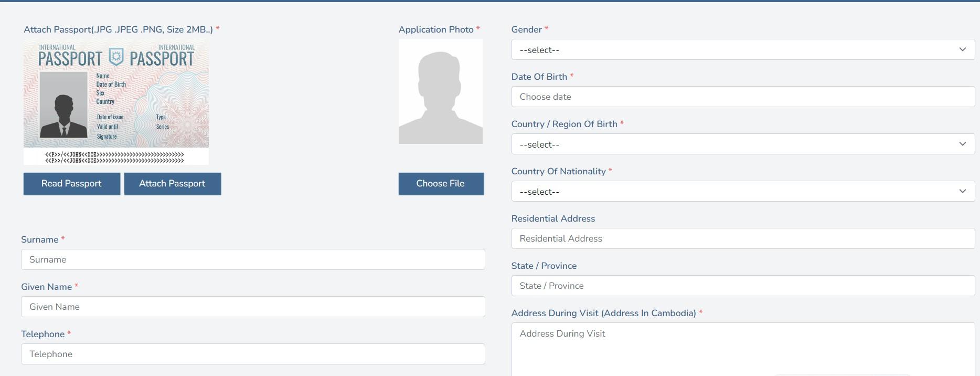Click the Country of Birth chevron arrow
This screenshot has width=980, height=376.
point(962,144)
